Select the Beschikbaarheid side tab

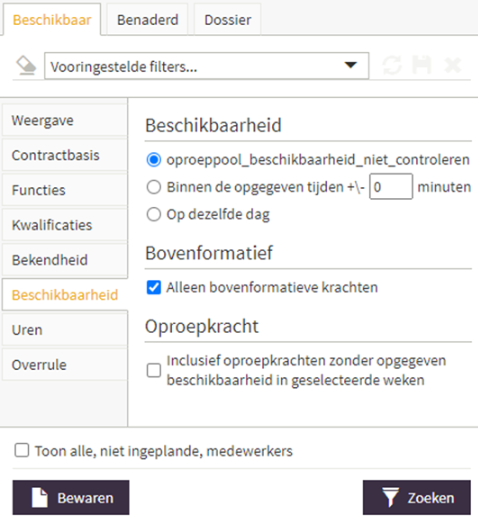coord(65,295)
